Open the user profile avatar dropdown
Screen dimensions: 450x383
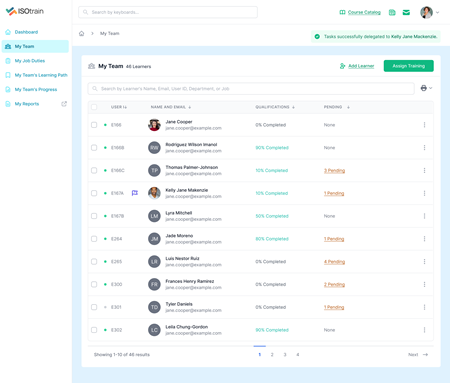[430, 12]
